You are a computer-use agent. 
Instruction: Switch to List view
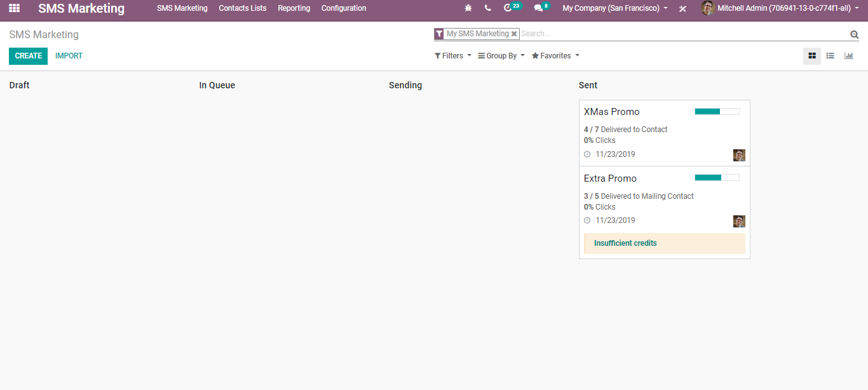830,56
